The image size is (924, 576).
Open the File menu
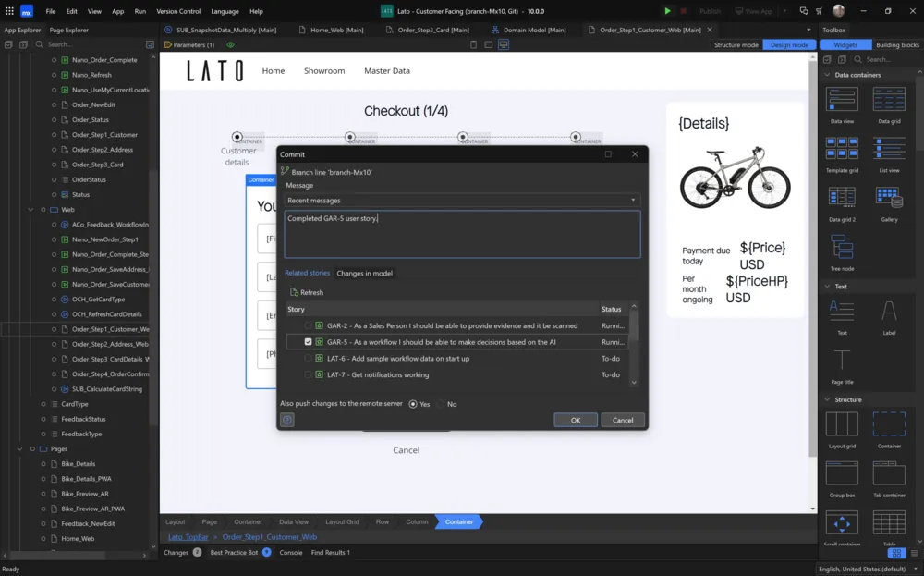[x=51, y=11]
